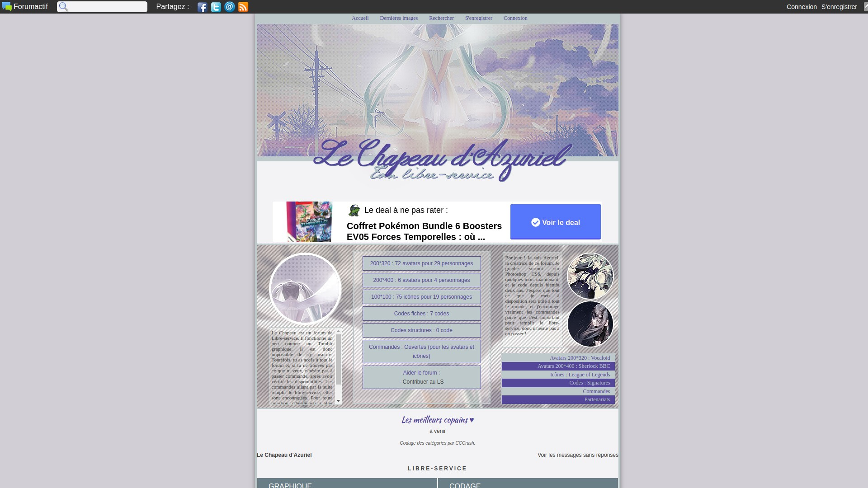This screenshot has width=868, height=488.
Task: Click Le Chapeau d'Azuriel breadcrumb link
Action: click(x=284, y=455)
